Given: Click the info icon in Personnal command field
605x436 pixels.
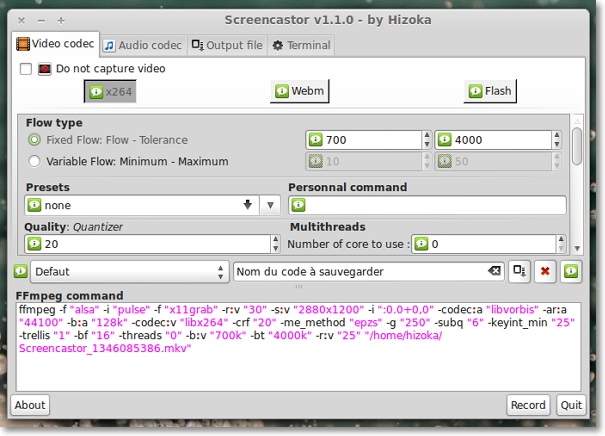Looking at the screenshot, I should (x=298, y=205).
